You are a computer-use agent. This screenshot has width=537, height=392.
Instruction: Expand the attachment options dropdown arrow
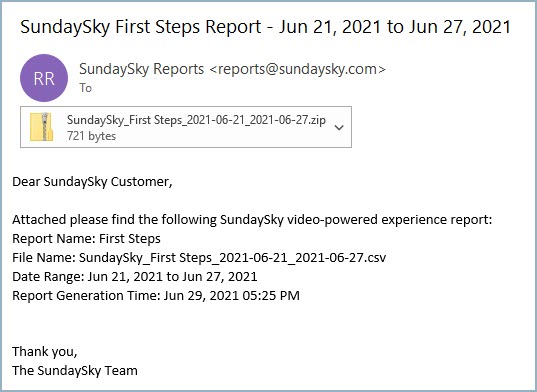(339, 128)
